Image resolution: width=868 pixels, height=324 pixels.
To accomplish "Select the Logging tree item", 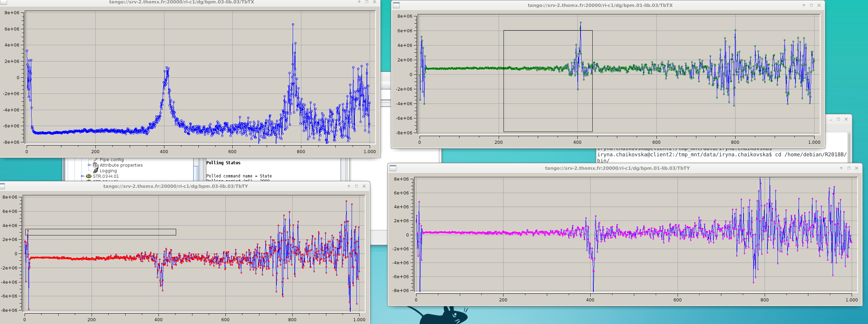I will pyautogui.click(x=108, y=171).
